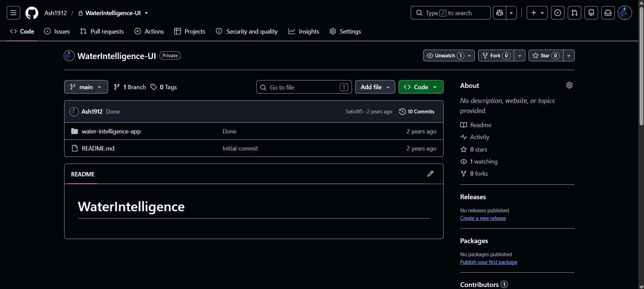The width and height of the screenshot is (644, 289).
Task: View the 0 forks link
Action: point(474,174)
